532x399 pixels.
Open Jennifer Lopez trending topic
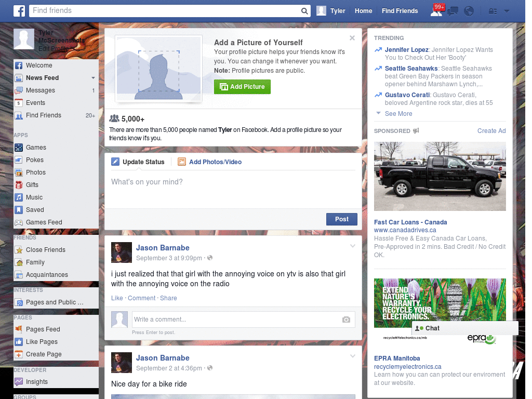coord(406,50)
